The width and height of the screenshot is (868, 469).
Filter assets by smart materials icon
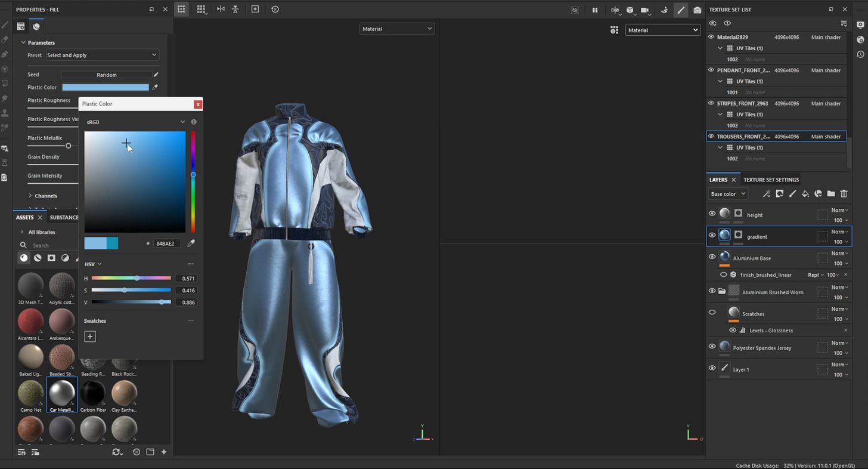coord(38,258)
